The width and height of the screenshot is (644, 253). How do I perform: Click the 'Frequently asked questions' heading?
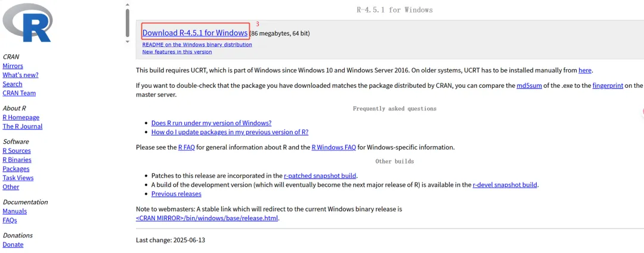[394, 109]
